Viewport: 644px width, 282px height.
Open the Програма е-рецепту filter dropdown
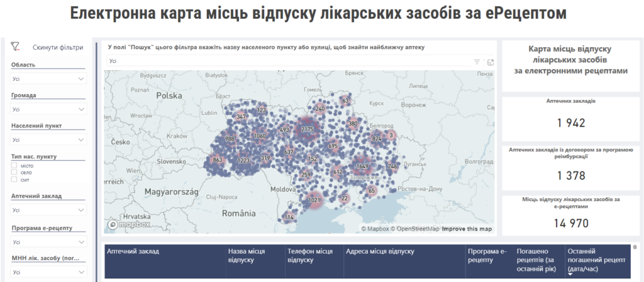point(48,242)
